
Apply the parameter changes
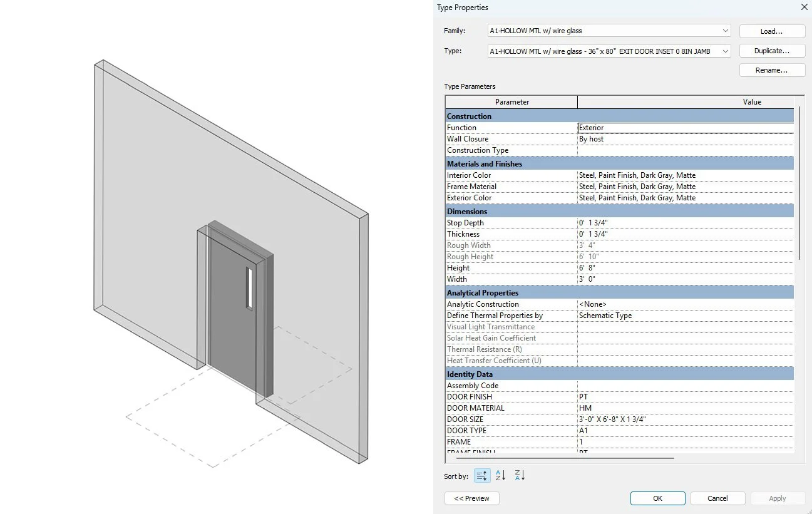click(778, 498)
